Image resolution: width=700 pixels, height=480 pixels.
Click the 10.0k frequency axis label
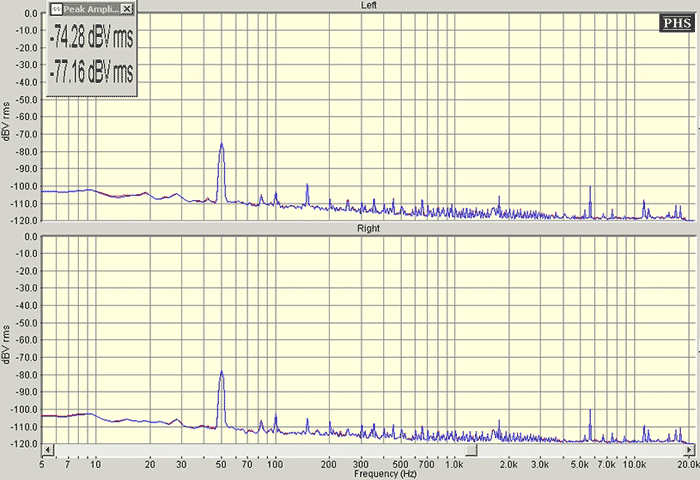coord(634,464)
